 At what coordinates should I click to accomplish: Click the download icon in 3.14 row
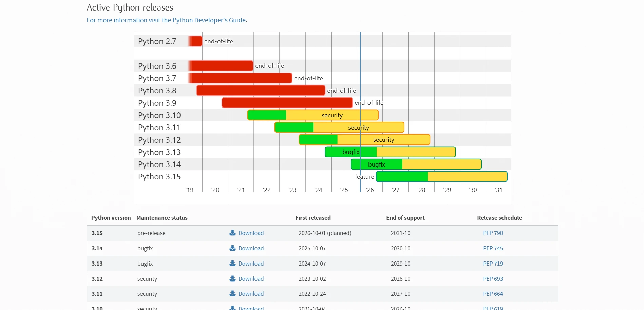coord(232,248)
